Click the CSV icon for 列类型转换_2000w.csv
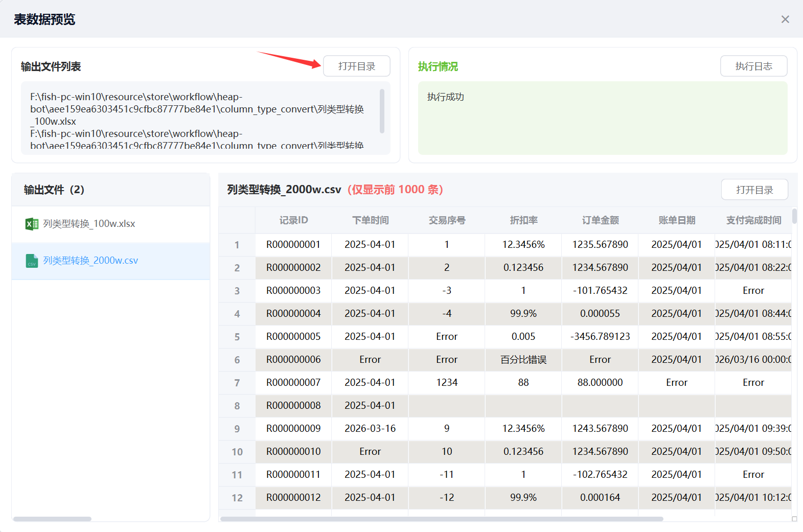 (x=32, y=261)
